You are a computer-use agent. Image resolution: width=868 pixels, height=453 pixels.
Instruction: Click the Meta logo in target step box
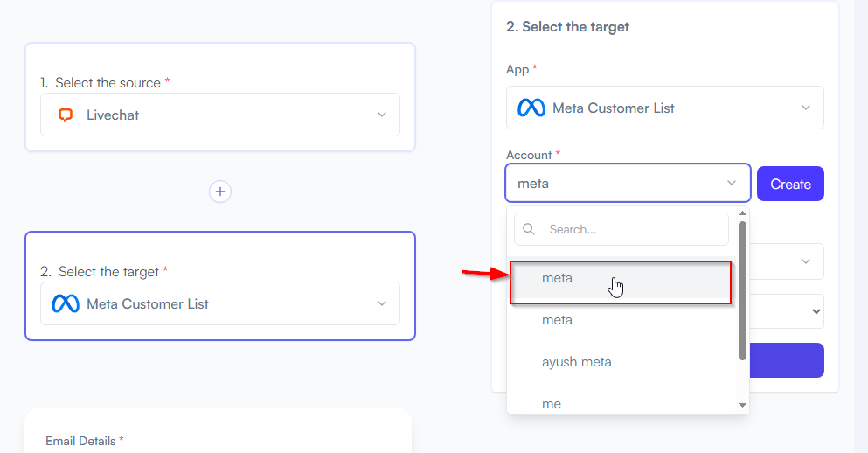point(66,303)
